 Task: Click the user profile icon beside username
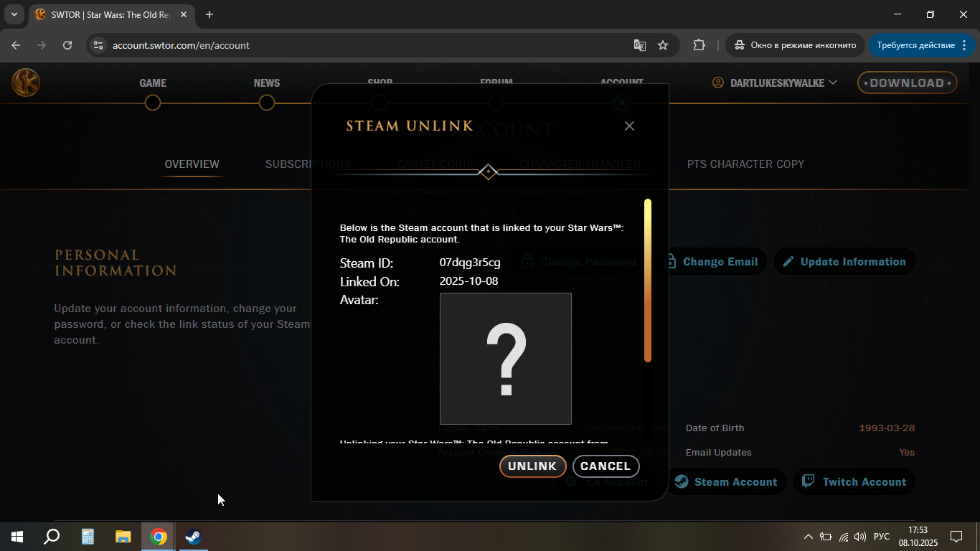(x=718, y=83)
